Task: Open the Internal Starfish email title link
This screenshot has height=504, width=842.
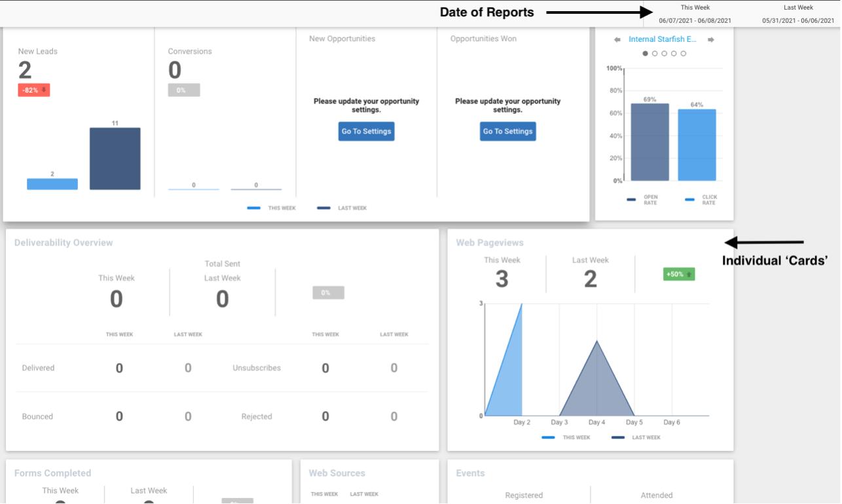Action: [x=664, y=39]
